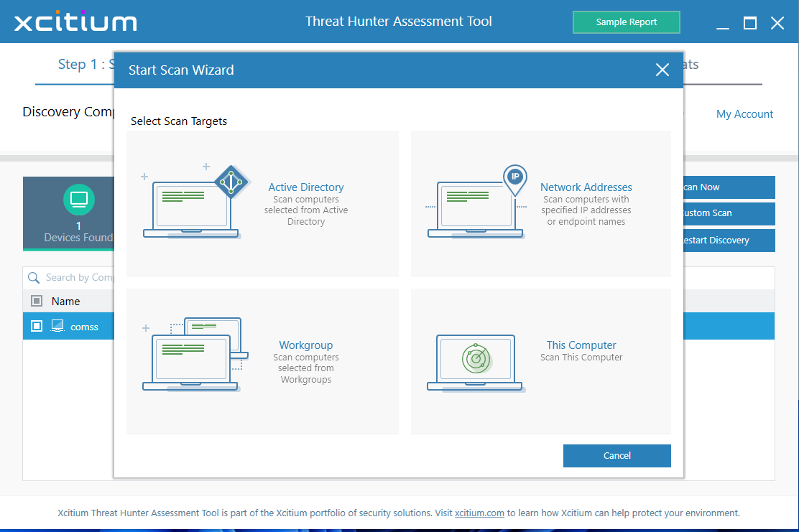
Task: Click the Xcitium logo
Action: (x=75, y=21)
